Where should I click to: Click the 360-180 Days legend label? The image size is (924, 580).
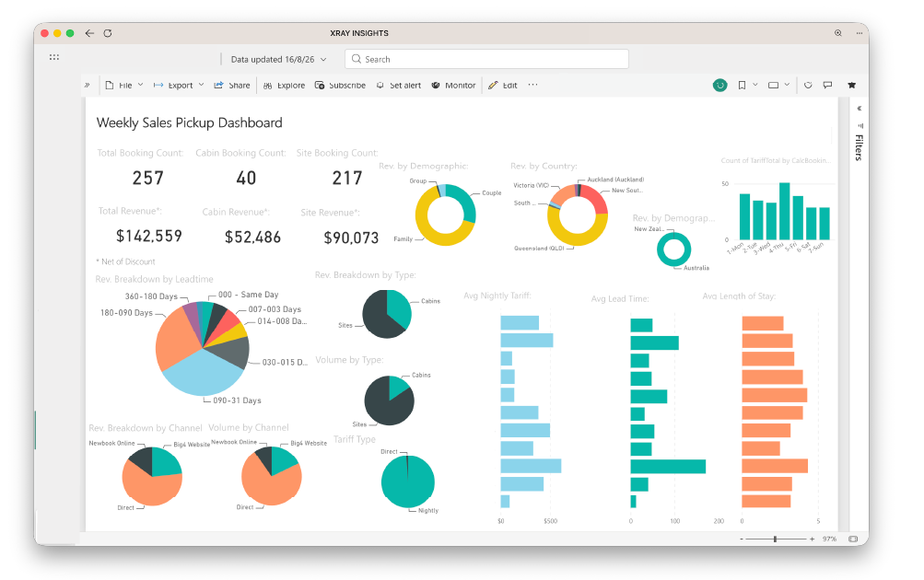click(151, 296)
